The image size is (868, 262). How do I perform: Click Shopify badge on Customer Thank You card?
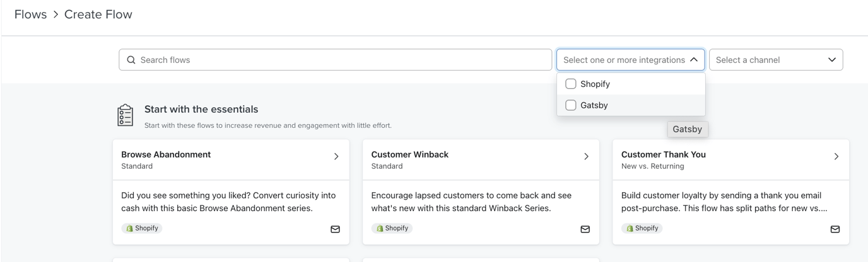tap(642, 228)
